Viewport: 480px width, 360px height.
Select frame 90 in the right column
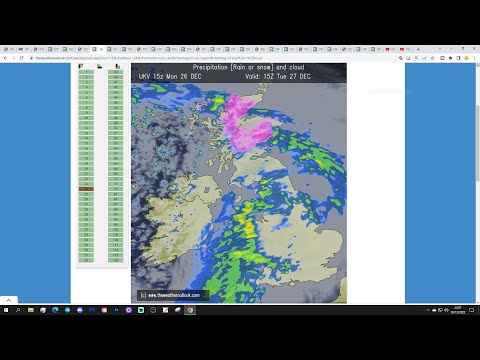tap(116, 209)
